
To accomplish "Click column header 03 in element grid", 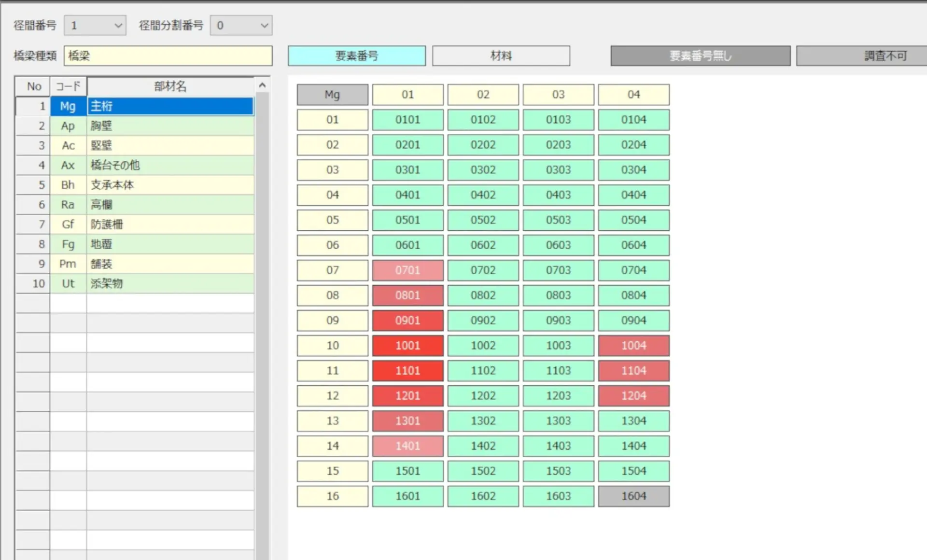I will pyautogui.click(x=559, y=95).
